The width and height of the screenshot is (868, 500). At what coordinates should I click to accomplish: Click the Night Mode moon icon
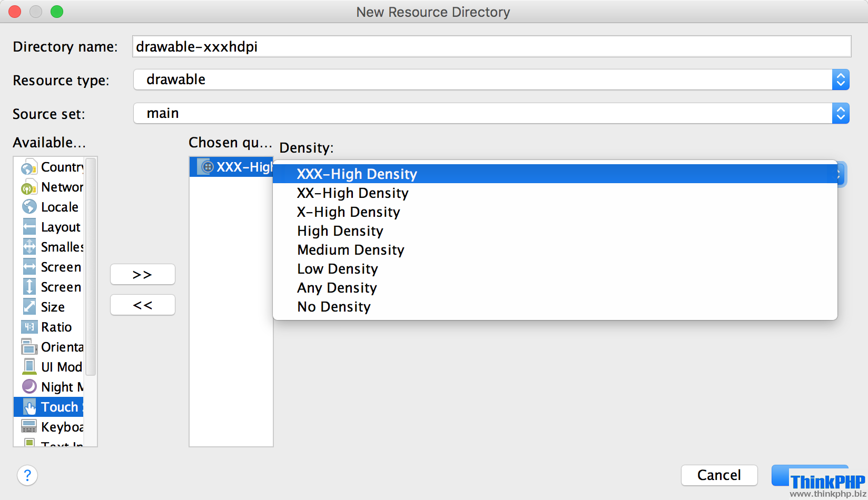(x=29, y=387)
